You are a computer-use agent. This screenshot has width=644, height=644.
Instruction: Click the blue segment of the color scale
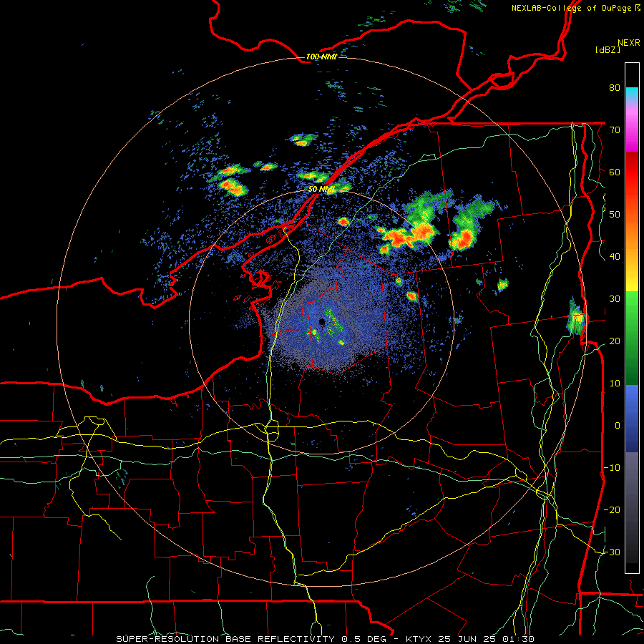click(x=632, y=418)
